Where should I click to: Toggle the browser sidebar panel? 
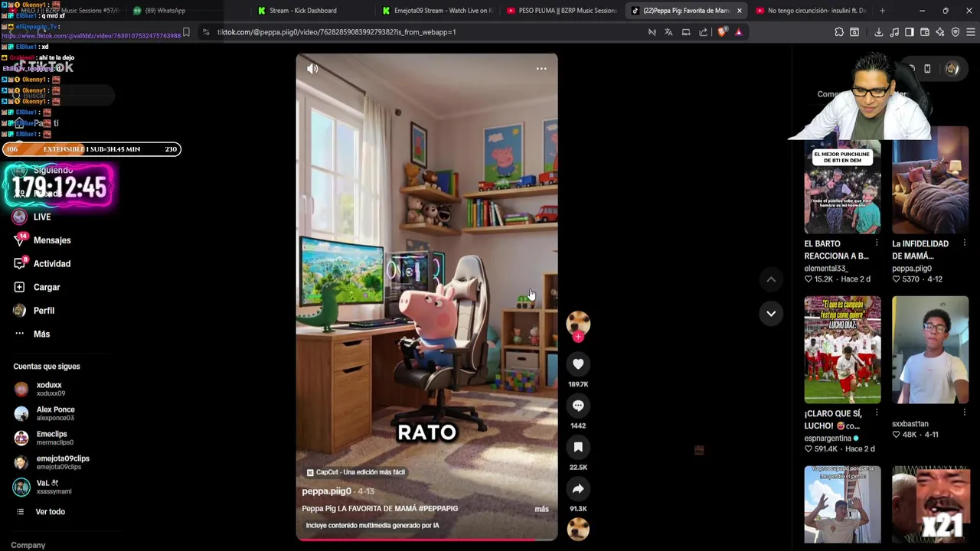coord(910,32)
